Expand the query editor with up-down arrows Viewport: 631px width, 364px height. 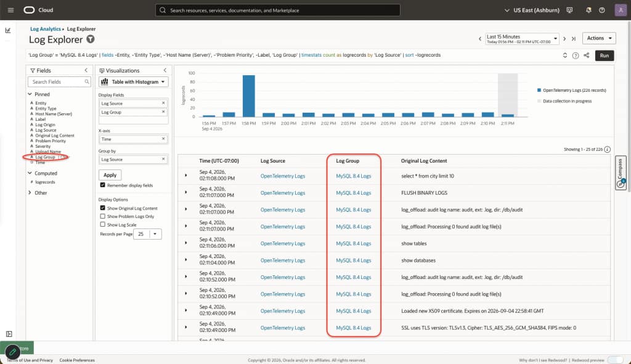click(x=565, y=55)
